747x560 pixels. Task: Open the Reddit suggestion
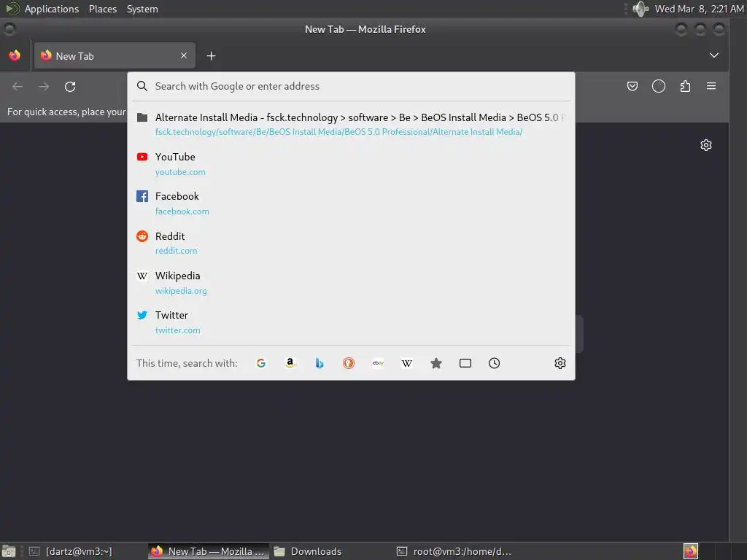click(351, 243)
